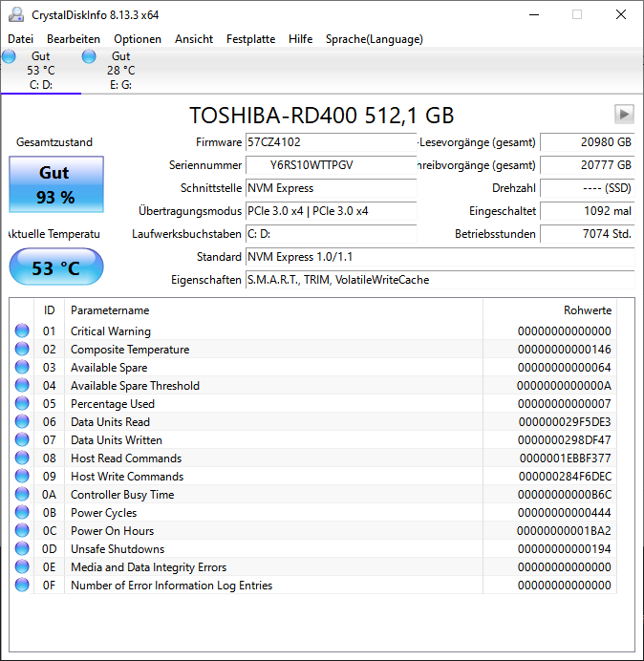644x661 pixels.
Task: Click raw value 00000000000B6C
Action: tap(565, 495)
